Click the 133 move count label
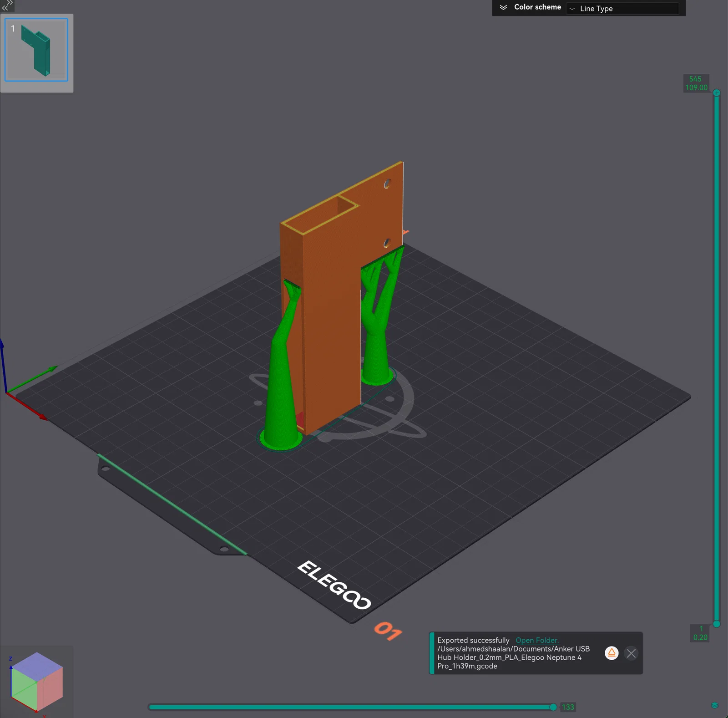This screenshot has height=718, width=728. coord(568,707)
